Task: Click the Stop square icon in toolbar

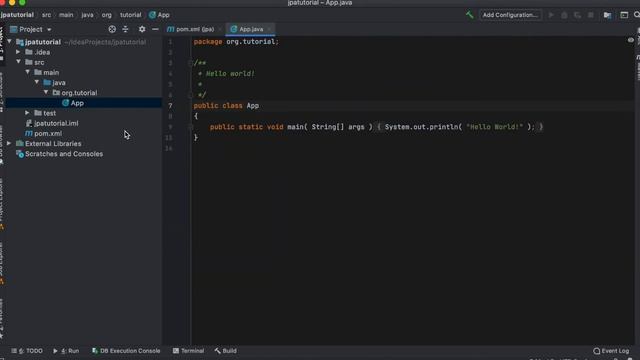Action: coord(591,15)
